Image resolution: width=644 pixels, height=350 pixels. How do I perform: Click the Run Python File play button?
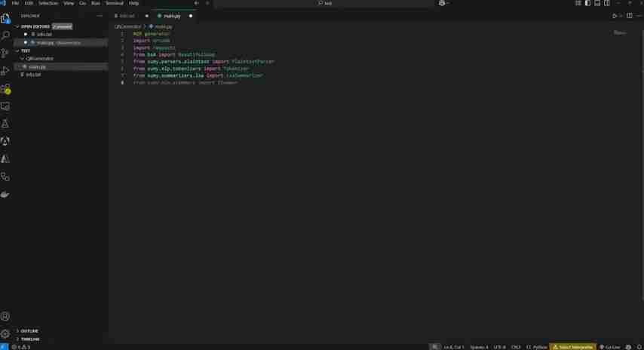click(x=615, y=16)
